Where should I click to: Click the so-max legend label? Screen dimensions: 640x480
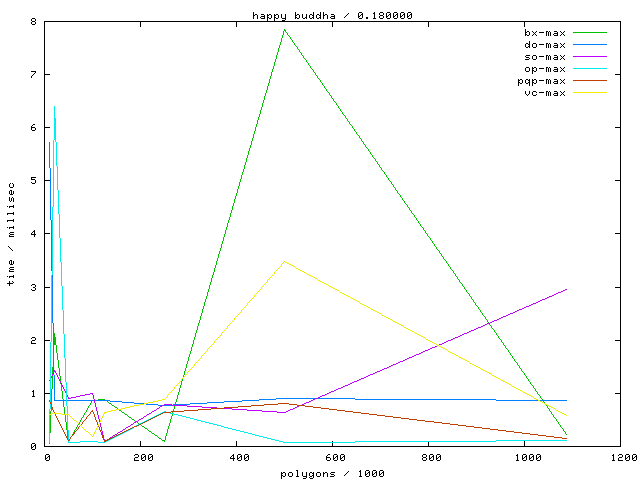pyautogui.click(x=545, y=57)
